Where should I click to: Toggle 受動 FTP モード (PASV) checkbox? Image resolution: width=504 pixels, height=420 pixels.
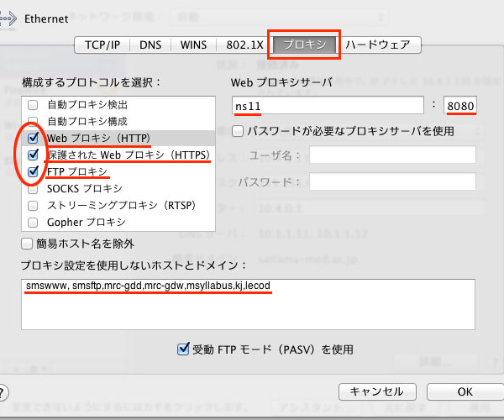(x=183, y=349)
